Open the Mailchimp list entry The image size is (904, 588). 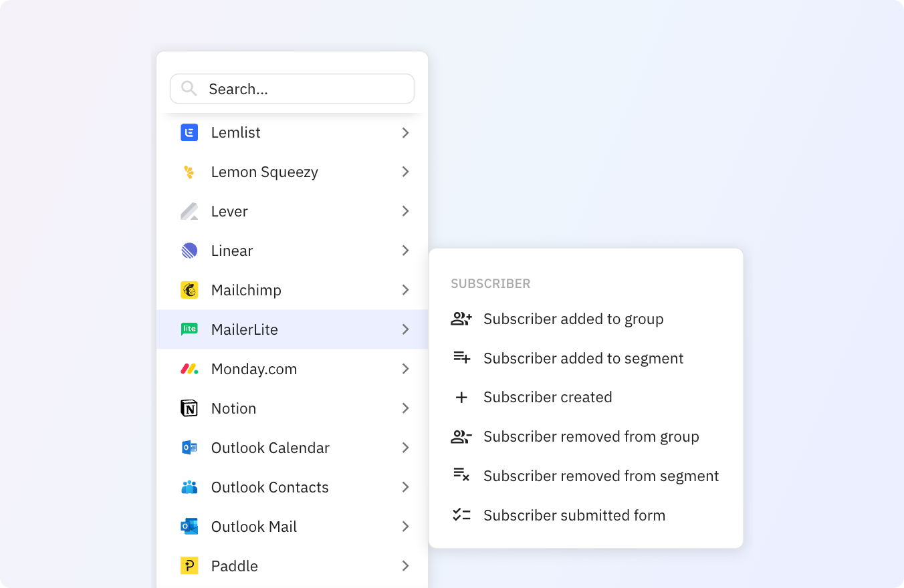point(292,290)
